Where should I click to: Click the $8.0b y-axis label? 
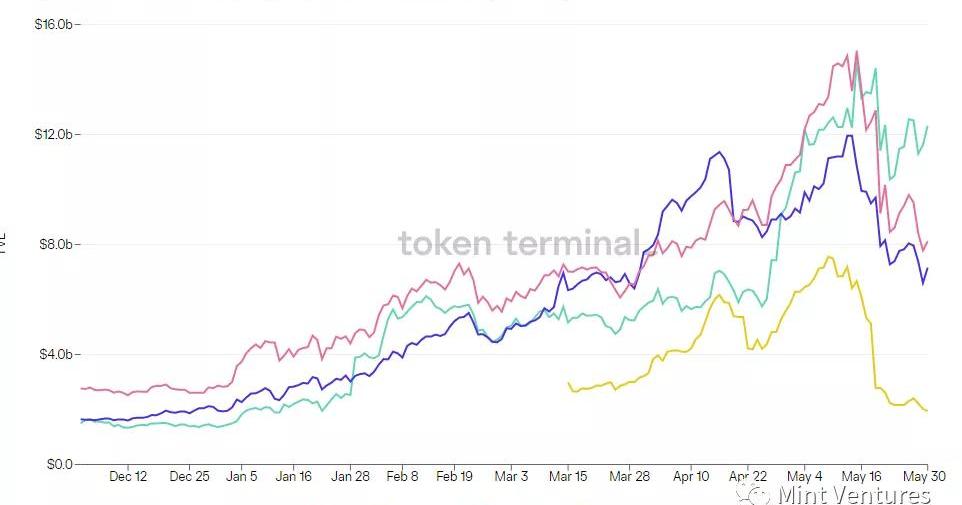pos(57,244)
